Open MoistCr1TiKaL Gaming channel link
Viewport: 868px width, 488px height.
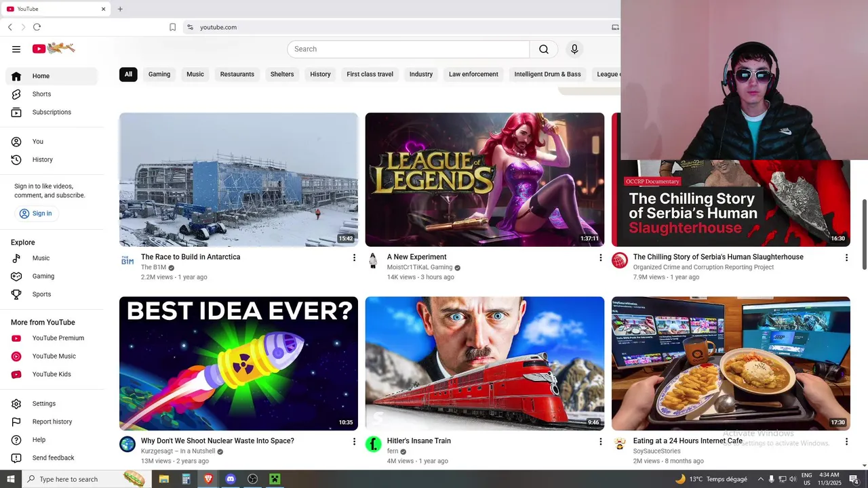pos(420,268)
